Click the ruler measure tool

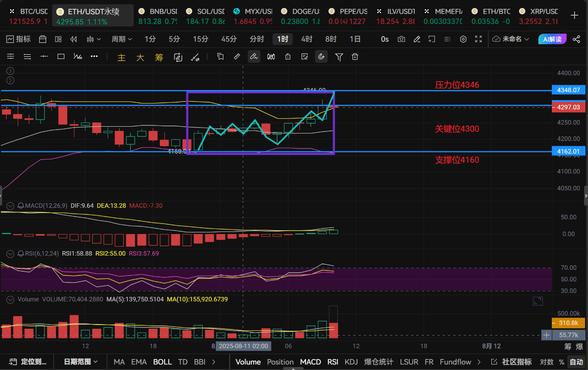pyautogui.click(x=237, y=56)
